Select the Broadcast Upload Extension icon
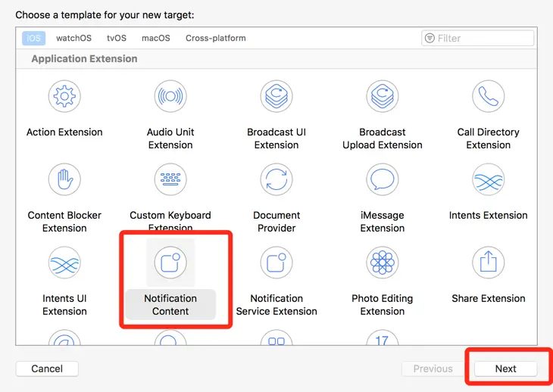The width and height of the screenshot is (553, 392). point(383,96)
